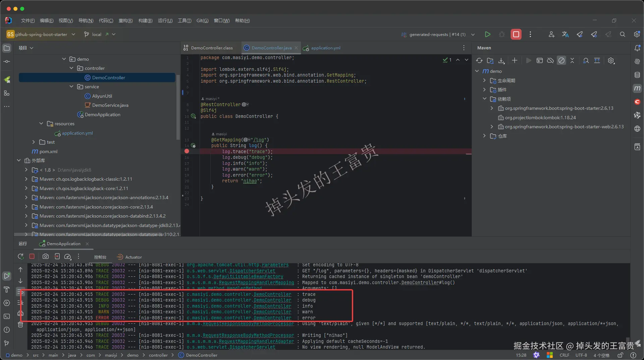The width and height of the screenshot is (644, 360).
Task: Open the Commit tool window
Action: coord(7,61)
